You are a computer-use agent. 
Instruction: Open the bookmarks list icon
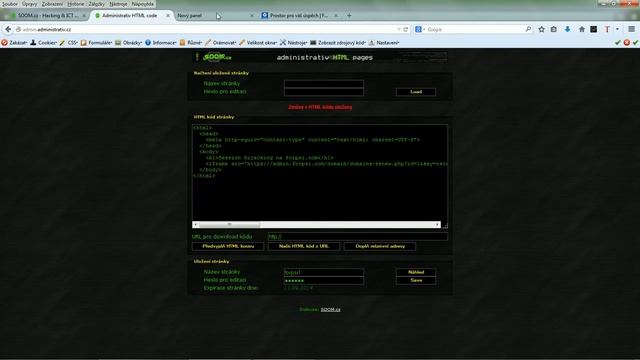pyautogui.click(x=554, y=29)
